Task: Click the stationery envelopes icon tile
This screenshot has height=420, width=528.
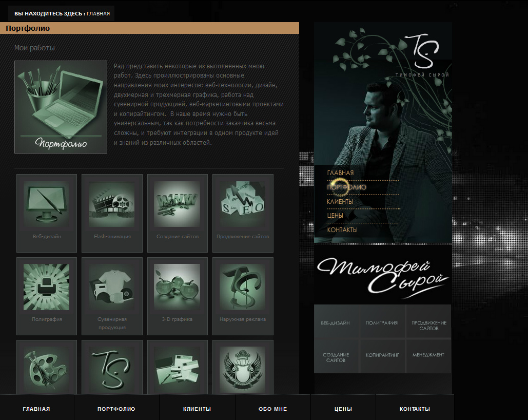Action: 177,370
